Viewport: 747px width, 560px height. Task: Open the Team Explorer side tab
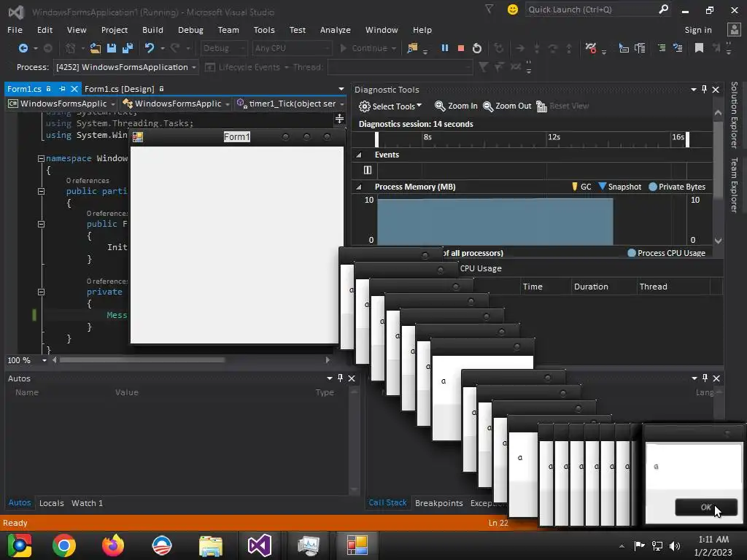pyautogui.click(x=734, y=184)
